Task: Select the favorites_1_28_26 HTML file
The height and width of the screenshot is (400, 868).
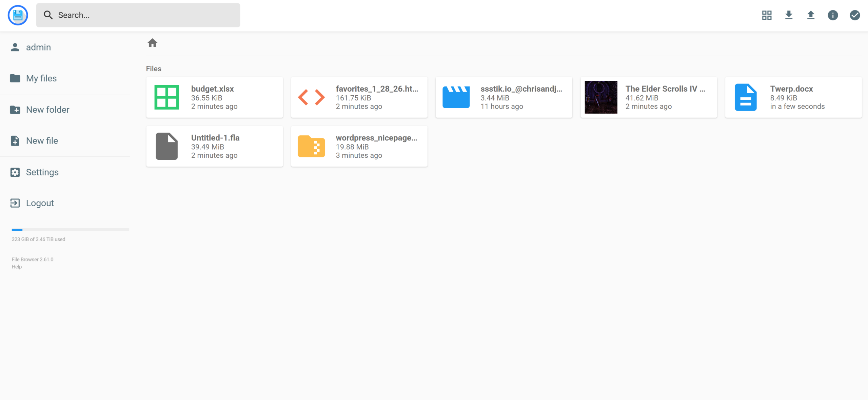Action: (359, 97)
